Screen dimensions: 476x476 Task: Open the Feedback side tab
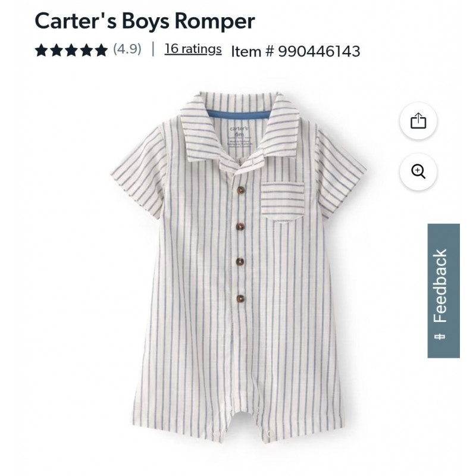point(443,290)
